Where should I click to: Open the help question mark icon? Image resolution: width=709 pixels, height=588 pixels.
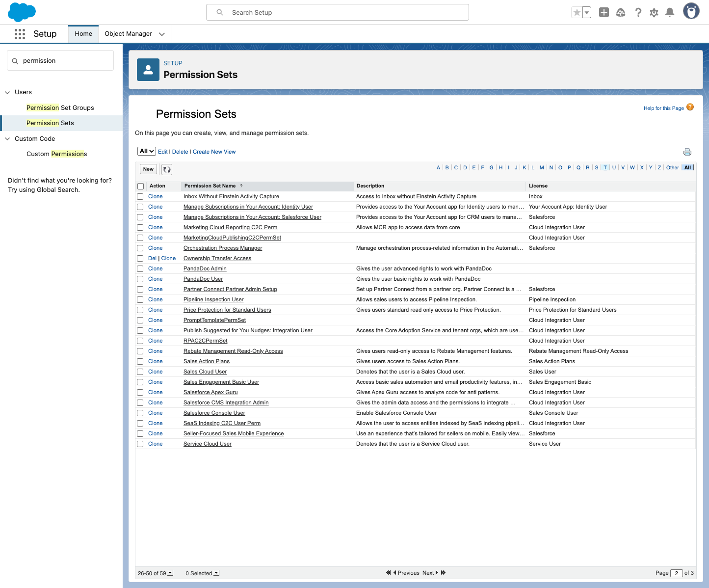(x=638, y=12)
